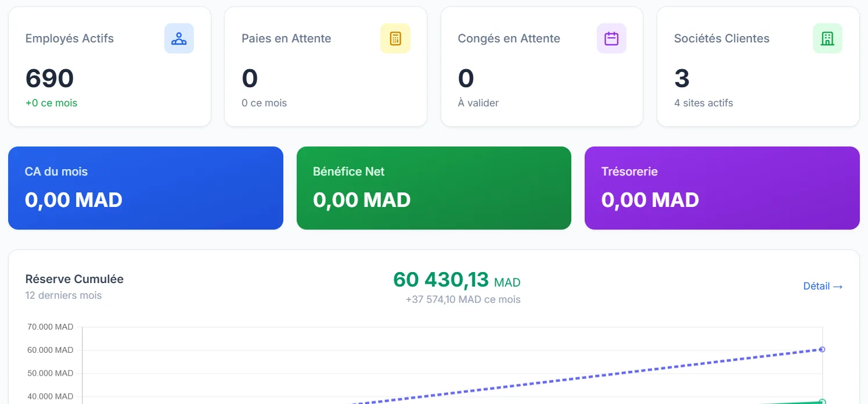The height and width of the screenshot is (404, 868).
Task: Open the Trésorerie card
Action: coord(722,188)
